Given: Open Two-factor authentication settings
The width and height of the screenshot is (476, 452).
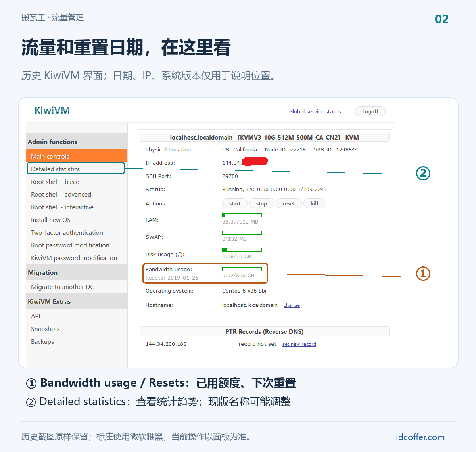Looking at the screenshot, I should (x=67, y=232).
